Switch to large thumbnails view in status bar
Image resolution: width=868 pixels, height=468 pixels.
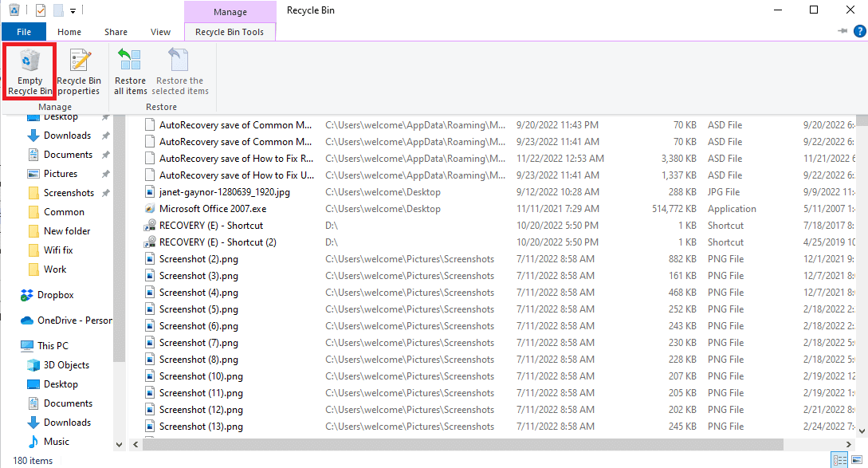pos(856,460)
